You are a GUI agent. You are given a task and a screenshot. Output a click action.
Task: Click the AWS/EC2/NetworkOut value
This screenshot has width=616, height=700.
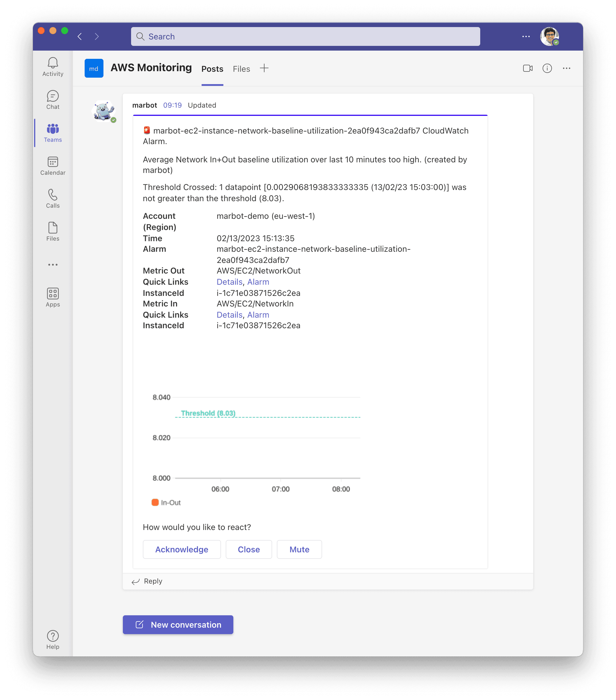258,271
